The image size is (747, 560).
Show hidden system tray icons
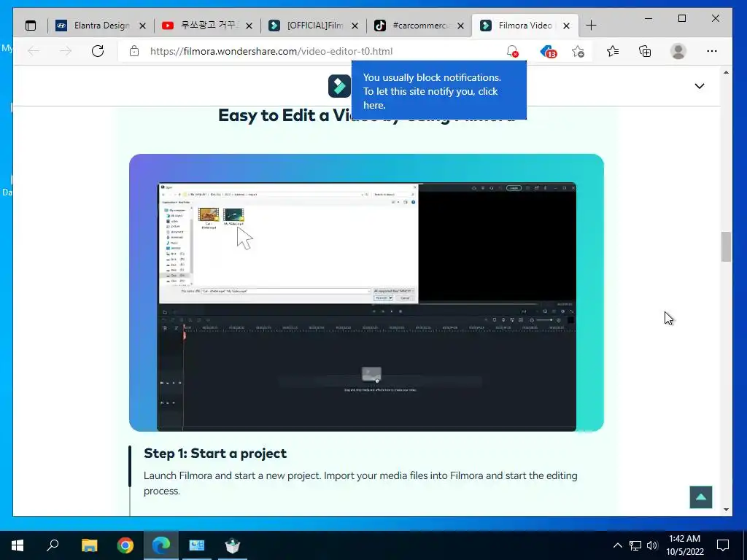(617, 545)
